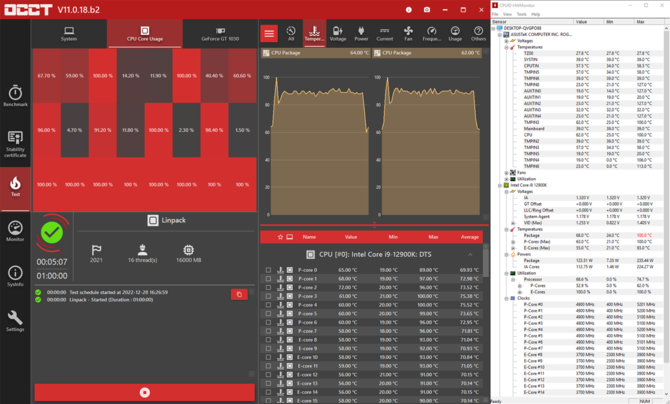The height and width of the screenshot is (404, 670).
Task: Tick the checkbox for P-core 7
Action: 268,331
